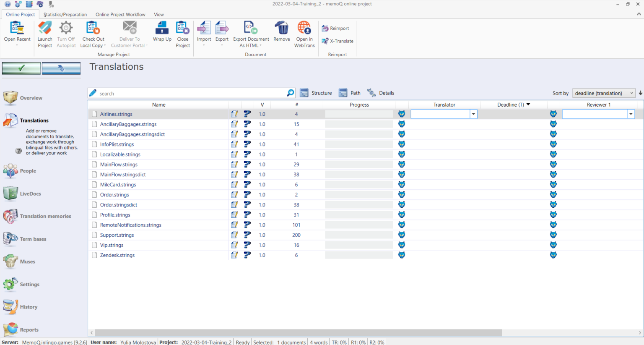The width and height of the screenshot is (644, 345).
Task: Open the Overview pane
Action: click(23, 98)
